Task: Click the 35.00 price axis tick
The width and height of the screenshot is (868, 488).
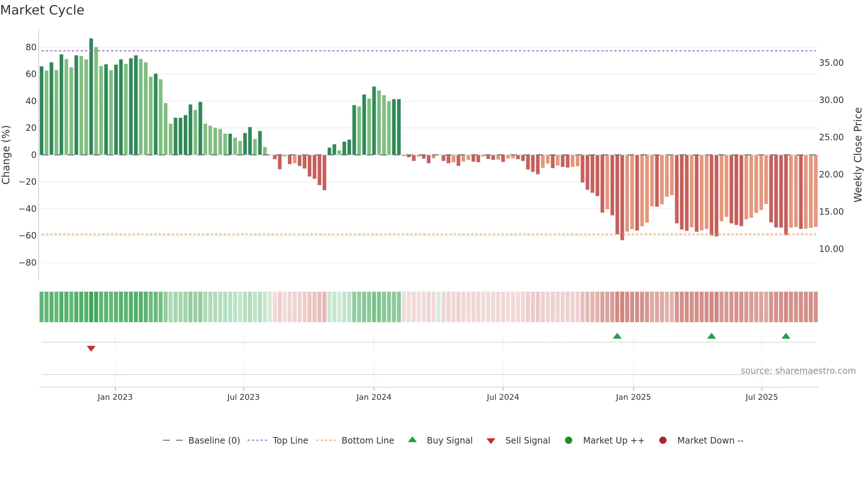Action: tap(831, 63)
